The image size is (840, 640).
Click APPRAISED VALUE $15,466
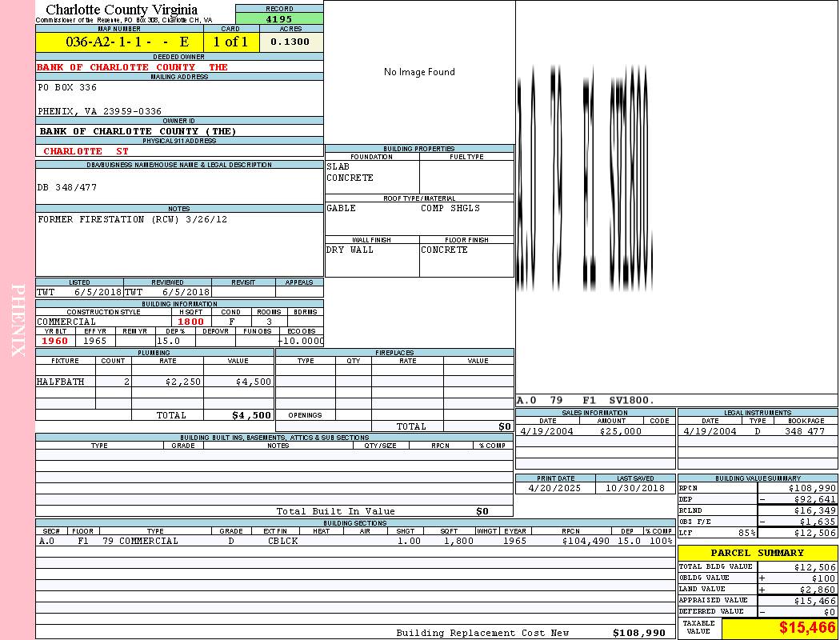(x=815, y=601)
